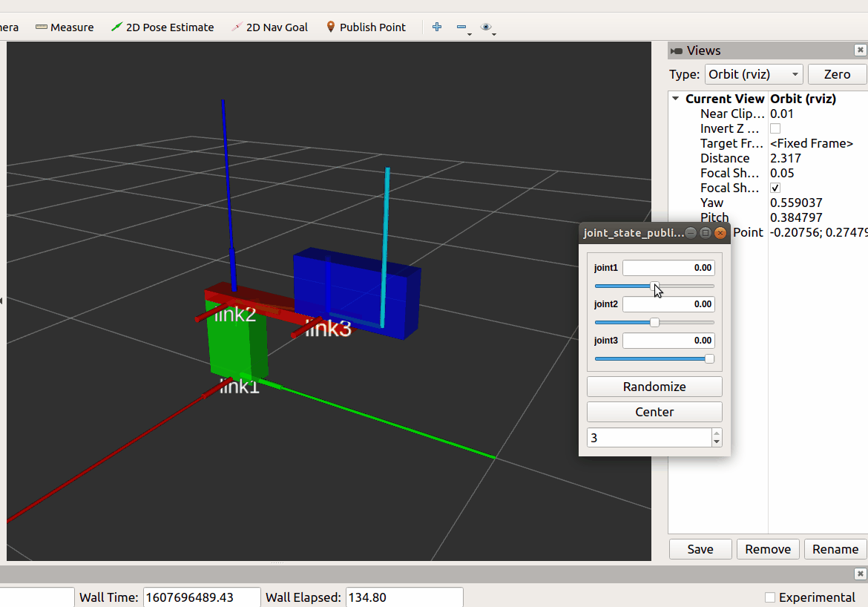This screenshot has width=868, height=607.
Task: Click the minus remove icon in the toolbar
Action: [x=461, y=27]
